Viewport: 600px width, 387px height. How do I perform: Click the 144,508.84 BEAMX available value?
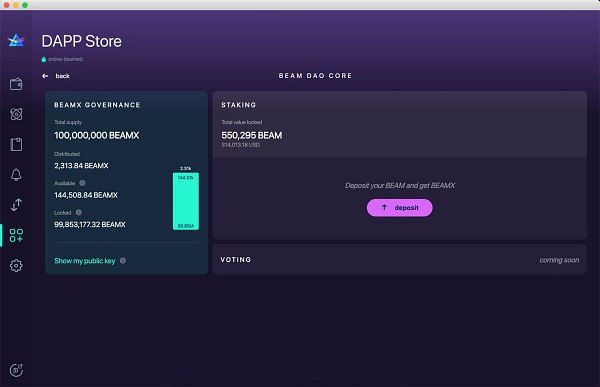click(86, 195)
